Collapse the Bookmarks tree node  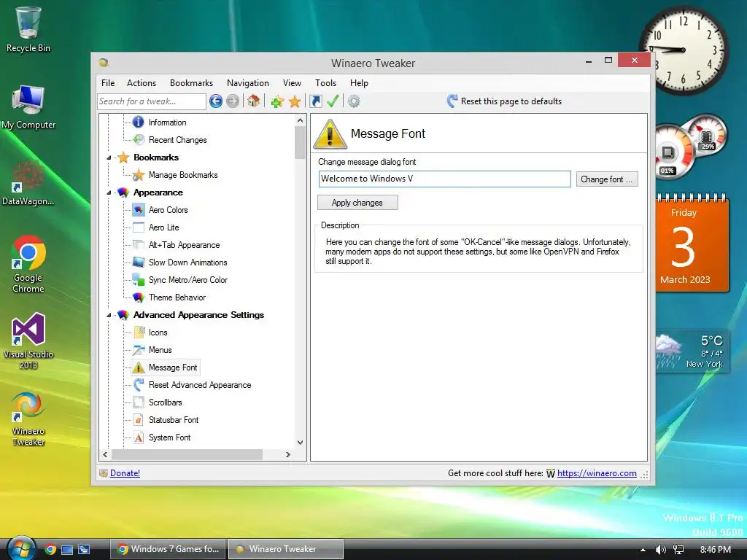point(109,157)
